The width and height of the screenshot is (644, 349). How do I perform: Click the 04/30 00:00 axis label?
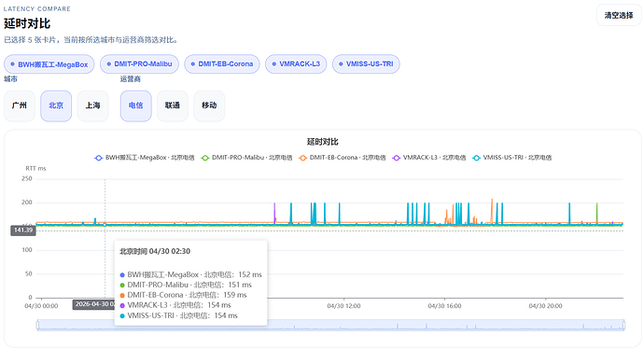41,306
